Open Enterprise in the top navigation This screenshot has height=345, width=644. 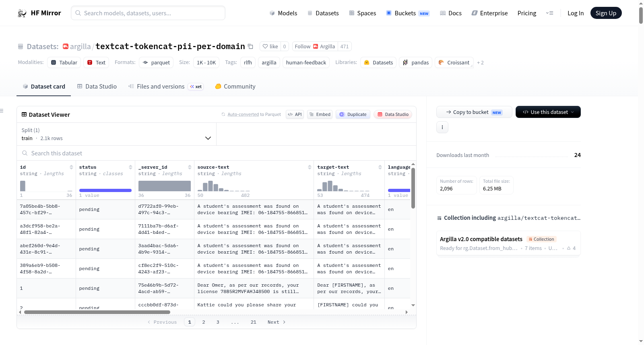click(489, 13)
